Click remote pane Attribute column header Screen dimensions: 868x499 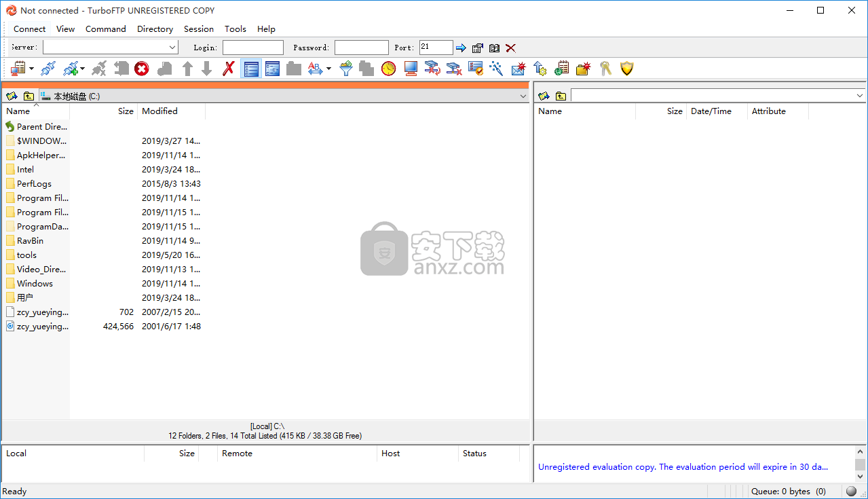(778, 111)
